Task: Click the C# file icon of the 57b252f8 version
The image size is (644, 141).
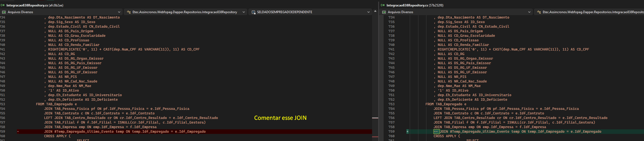Action: [383, 5]
